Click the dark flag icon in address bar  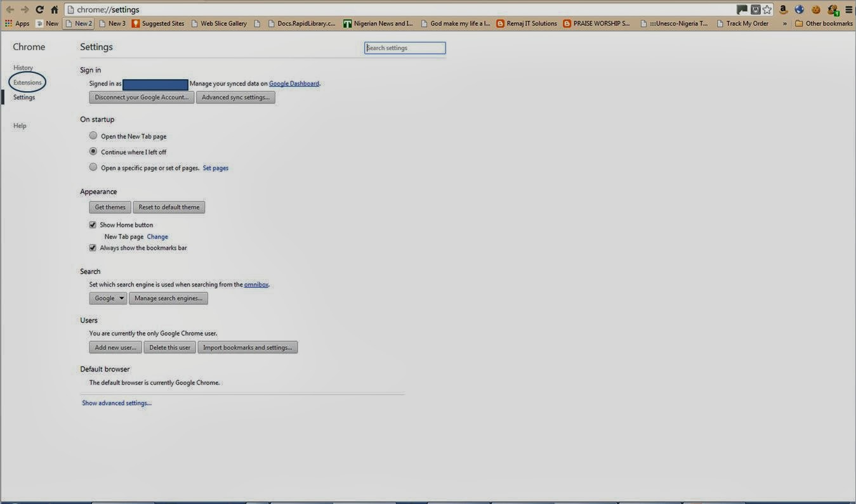742,10
